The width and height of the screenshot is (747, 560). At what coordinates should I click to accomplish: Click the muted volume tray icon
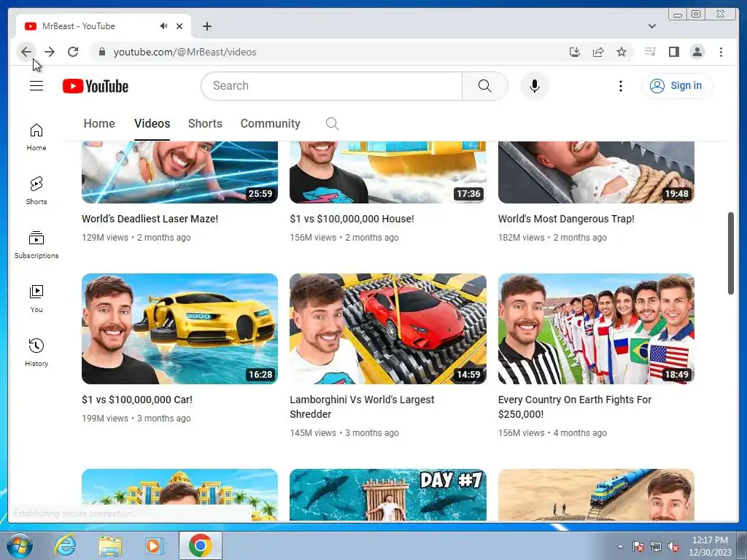click(x=673, y=546)
